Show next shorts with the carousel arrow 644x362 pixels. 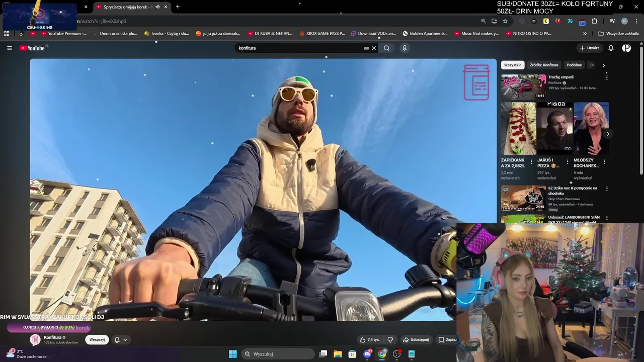[x=608, y=134]
